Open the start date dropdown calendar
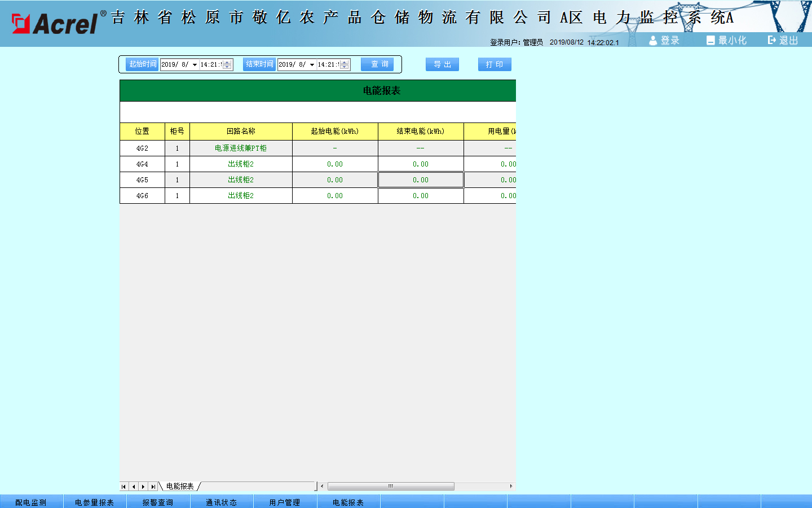Viewport: 812px width, 508px height. click(x=195, y=65)
